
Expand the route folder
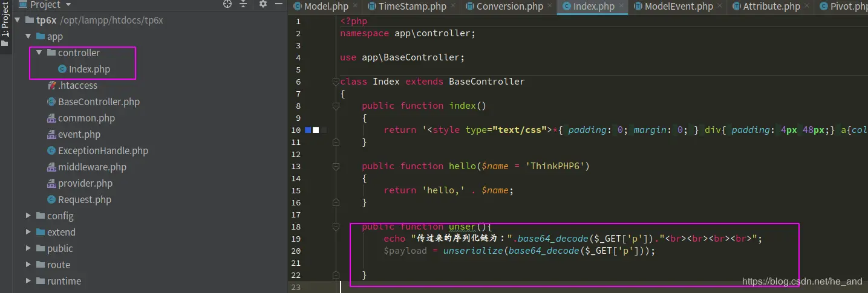(x=28, y=265)
